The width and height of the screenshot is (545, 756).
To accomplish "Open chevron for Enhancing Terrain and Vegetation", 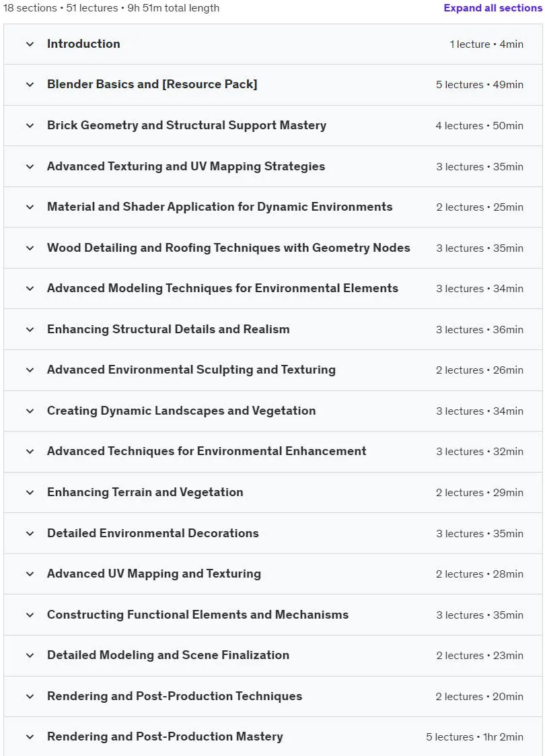I will click(x=30, y=492).
